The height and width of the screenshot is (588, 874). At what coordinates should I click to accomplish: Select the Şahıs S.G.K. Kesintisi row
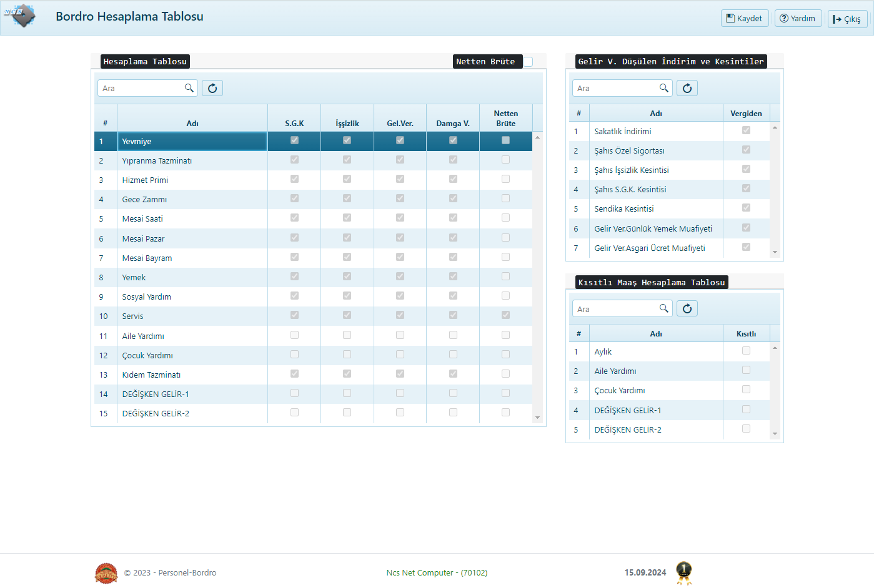670,189
